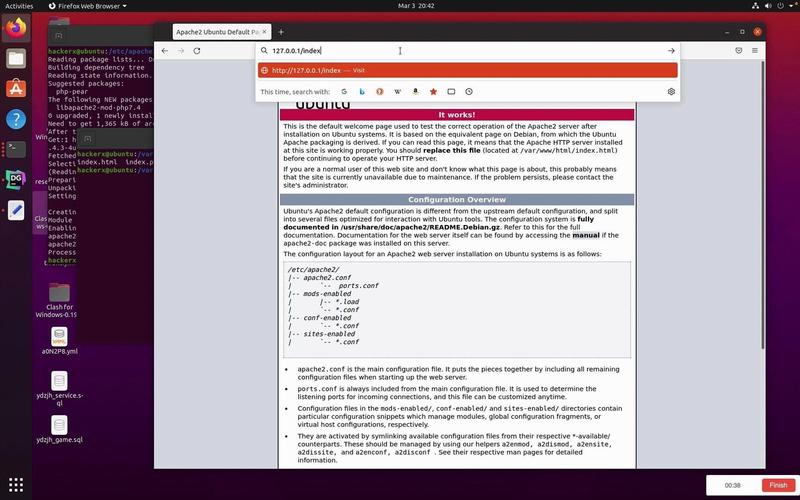Follow the 'manual' link in Configuration Overview
The image size is (800, 500).
click(586, 235)
